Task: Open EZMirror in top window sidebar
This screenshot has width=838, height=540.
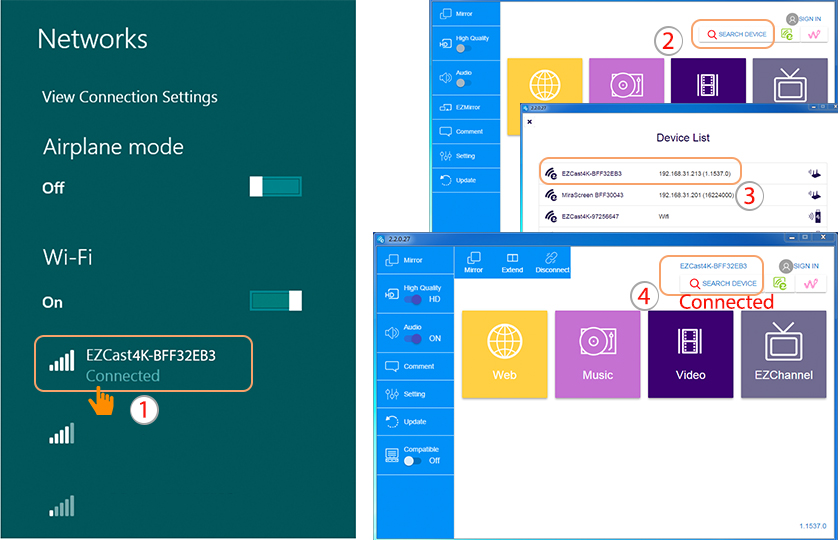Action: 465,107
